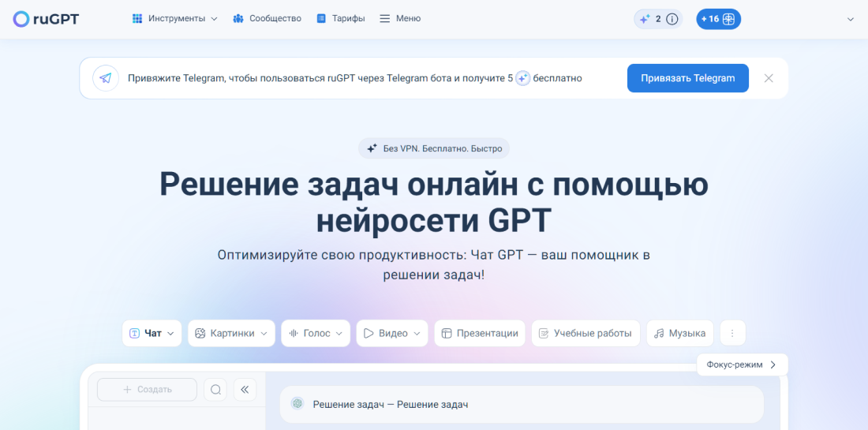The image size is (868, 430).
Task: Click the Telegram paper plane icon
Action: (106, 78)
